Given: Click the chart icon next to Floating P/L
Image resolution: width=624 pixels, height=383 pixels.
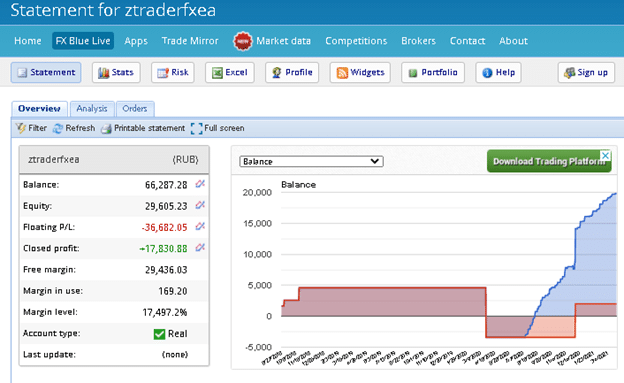Looking at the screenshot, I should [200, 227].
